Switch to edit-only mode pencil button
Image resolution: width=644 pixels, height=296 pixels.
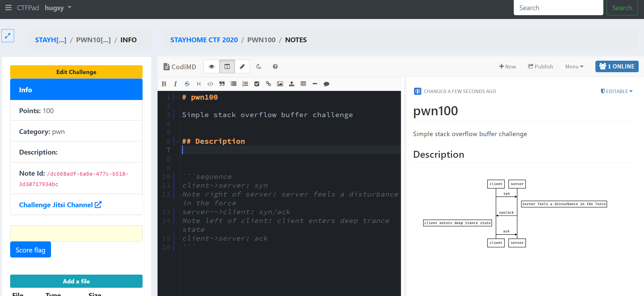click(x=242, y=67)
